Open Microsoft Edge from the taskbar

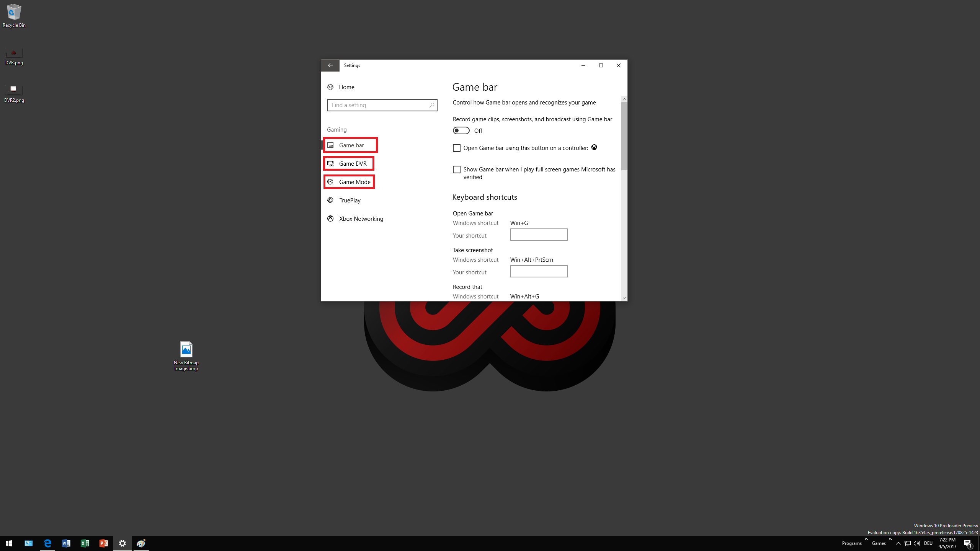pyautogui.click(x=47, y=543)
